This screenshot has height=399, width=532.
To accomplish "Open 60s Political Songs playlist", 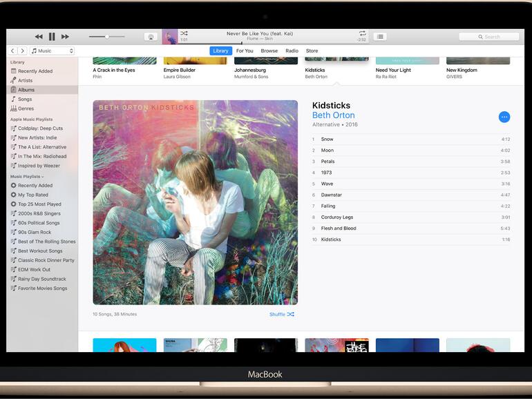I will 42,223.
